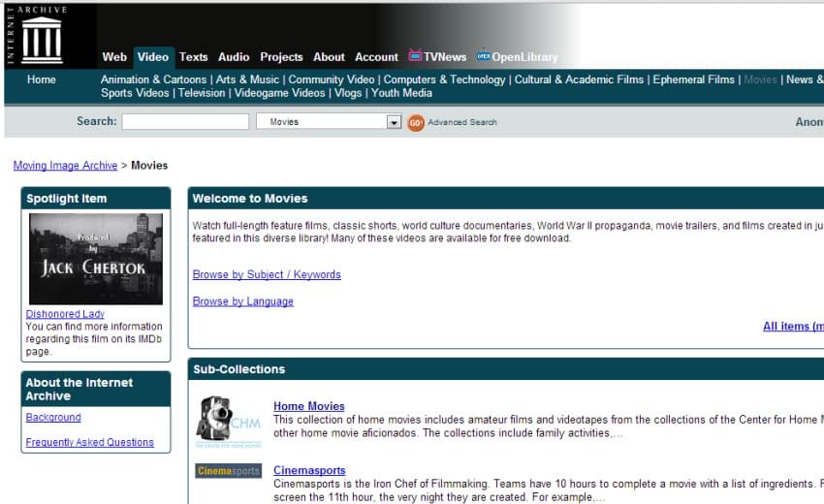Open the Cinemasports collection title
The height and width of the screenshot is (504, 824).
pos(309,470)
